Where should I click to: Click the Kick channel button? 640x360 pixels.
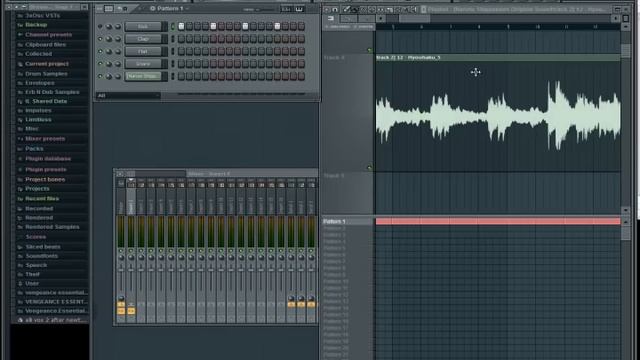pos(143,27)
